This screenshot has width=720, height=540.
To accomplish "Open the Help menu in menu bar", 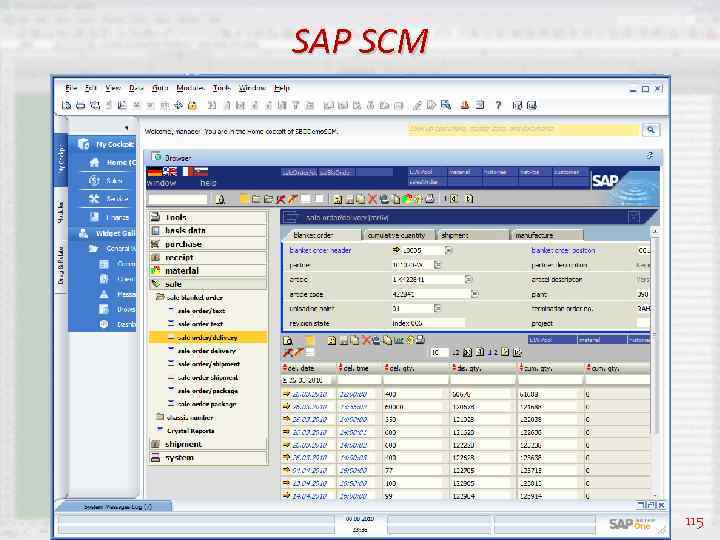I will click(282, 88).
